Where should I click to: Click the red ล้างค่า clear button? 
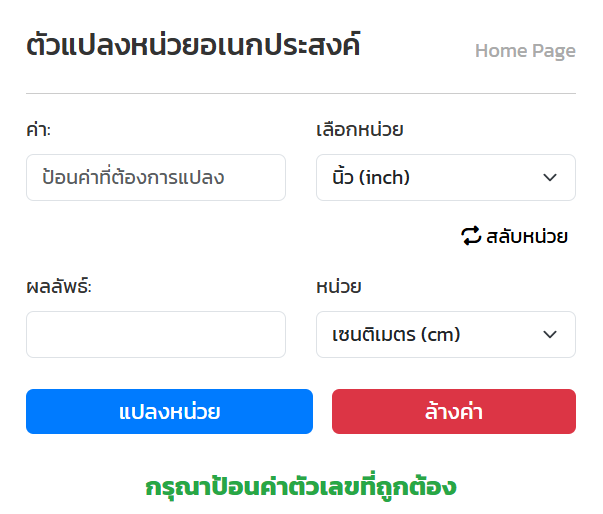click(454, 411)
